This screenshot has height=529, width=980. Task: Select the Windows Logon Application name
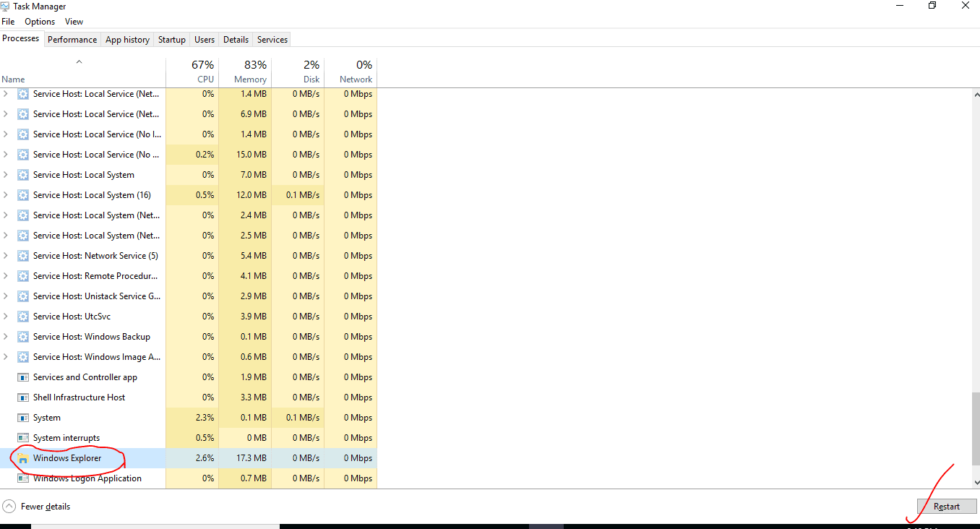tap(87, 478)
